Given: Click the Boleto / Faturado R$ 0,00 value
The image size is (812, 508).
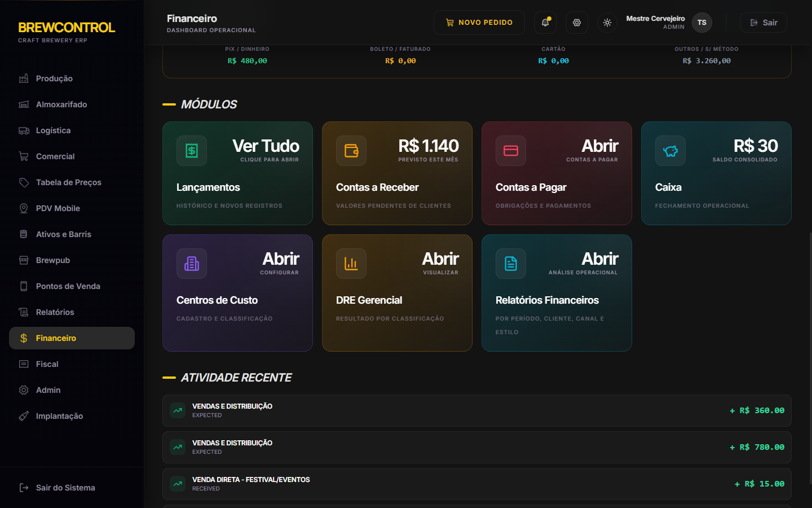Looking at the screenshot, I should point(400,61).
